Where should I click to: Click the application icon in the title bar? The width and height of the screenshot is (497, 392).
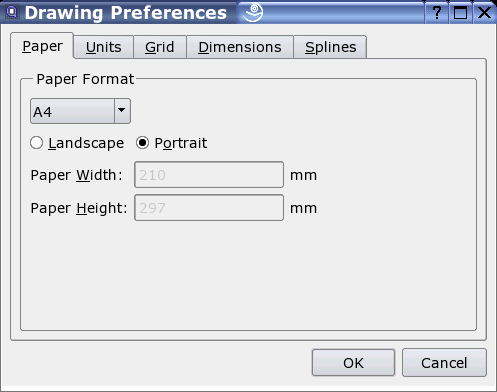[x=12, y=12]
